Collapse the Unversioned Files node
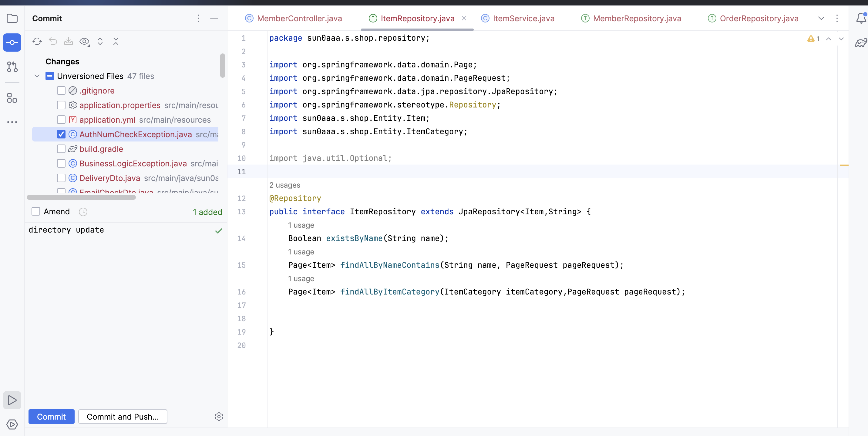 (37, 76)
